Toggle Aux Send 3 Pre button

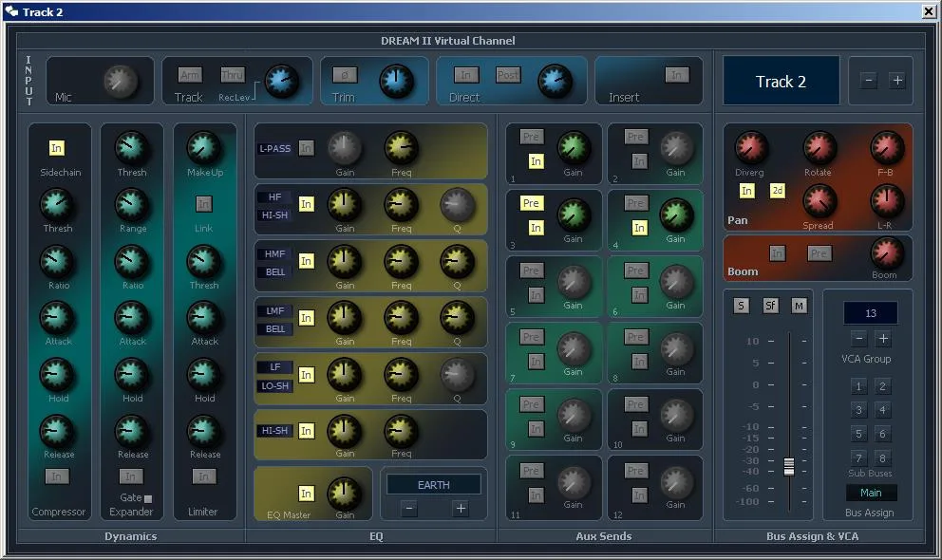531,203
